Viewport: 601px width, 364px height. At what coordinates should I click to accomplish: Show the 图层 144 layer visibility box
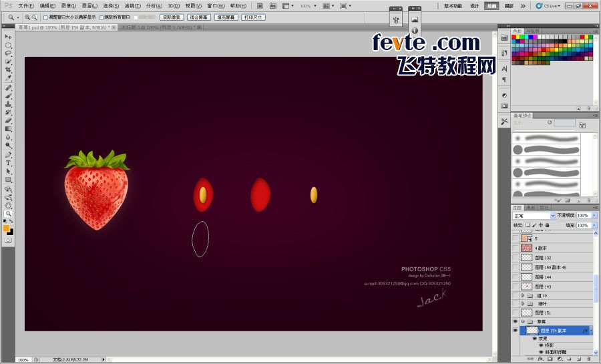[515, 277]
